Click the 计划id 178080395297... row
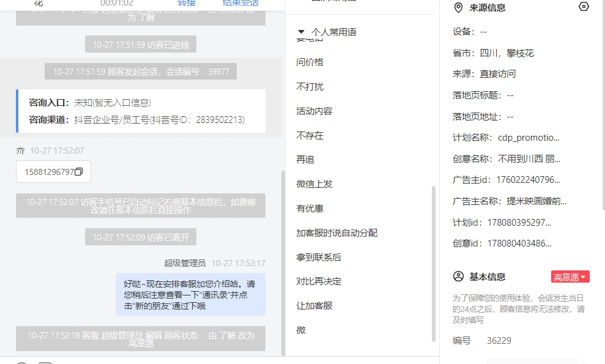605x364 pixels. (502, 223)
